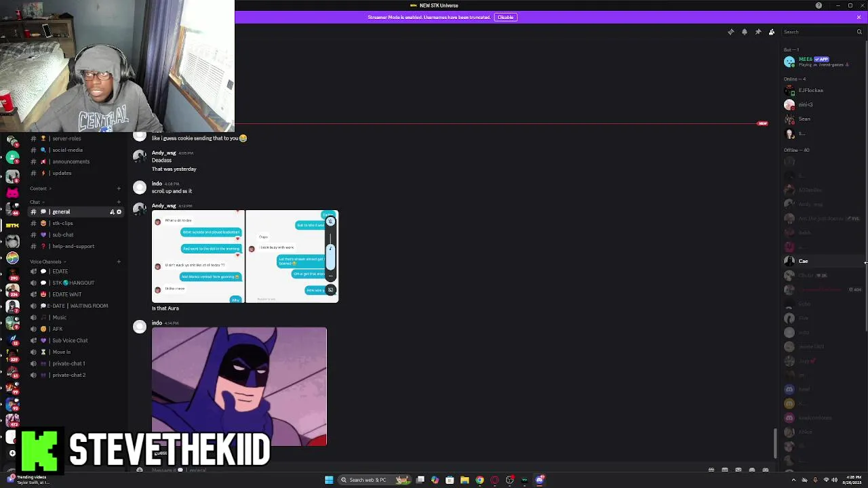Open general channel settings gear
868x488 pixels.
pos(119,212)
